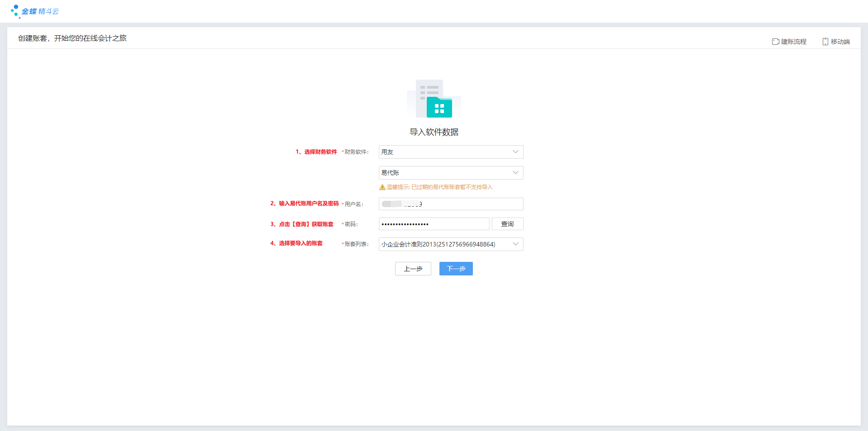
Task: Click the 查询 button
Action: [507, 224]
